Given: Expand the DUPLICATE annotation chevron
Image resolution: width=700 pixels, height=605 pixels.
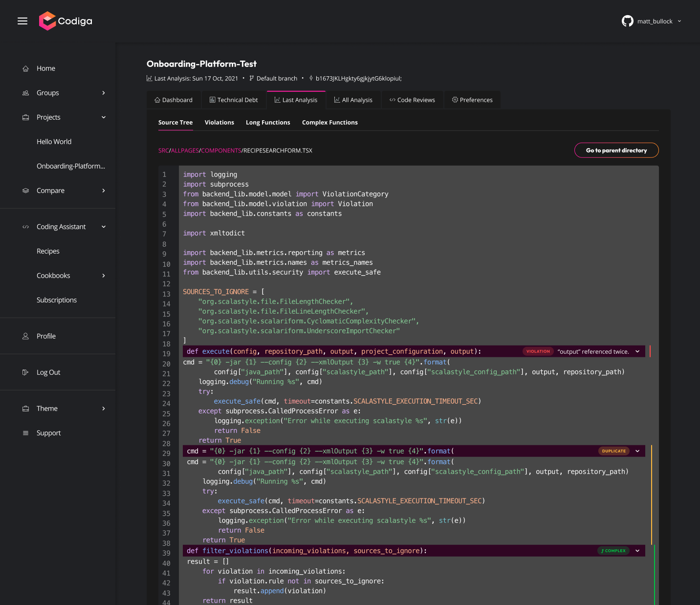Looking at the screenshot, I should tap(637, 451).
